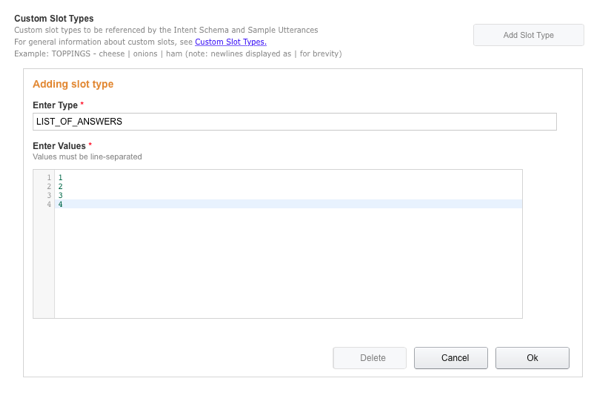600x393 pixels.
Task: Click the disabled Delete button
Action: click(370, 358)
